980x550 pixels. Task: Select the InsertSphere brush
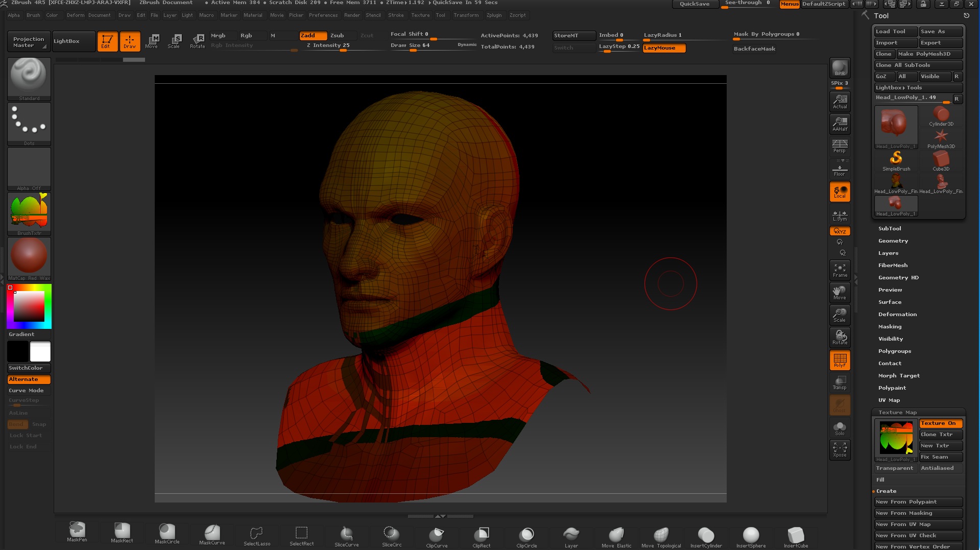point(751,535)
